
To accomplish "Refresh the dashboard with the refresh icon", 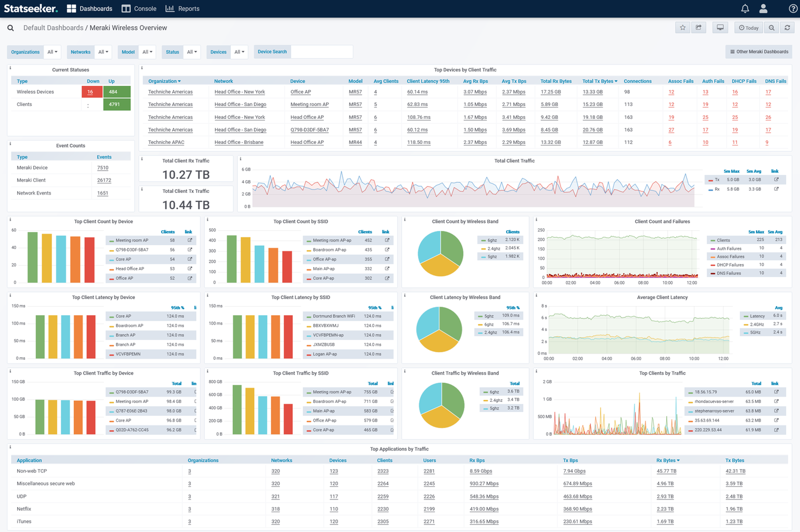I will (787, 27).
